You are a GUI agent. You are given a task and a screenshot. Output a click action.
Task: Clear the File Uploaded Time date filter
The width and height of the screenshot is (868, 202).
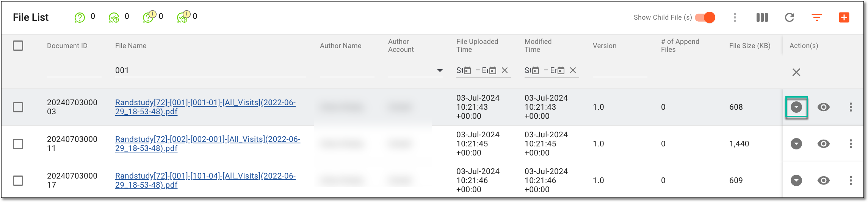tap(505, 70)
